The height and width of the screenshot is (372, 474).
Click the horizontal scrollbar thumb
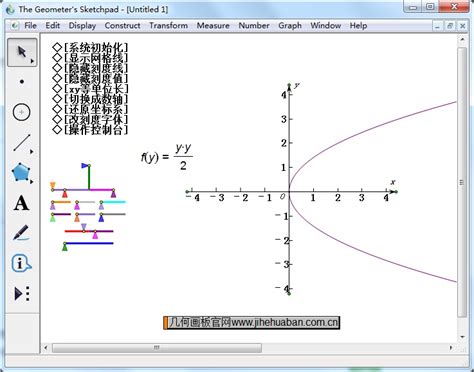157,348
